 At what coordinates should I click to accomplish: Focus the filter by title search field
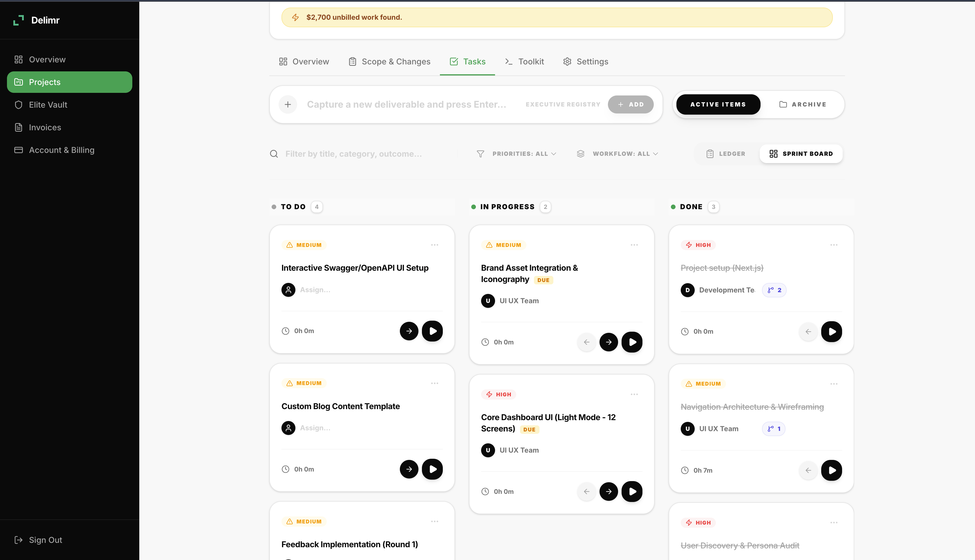pos(353,154)
